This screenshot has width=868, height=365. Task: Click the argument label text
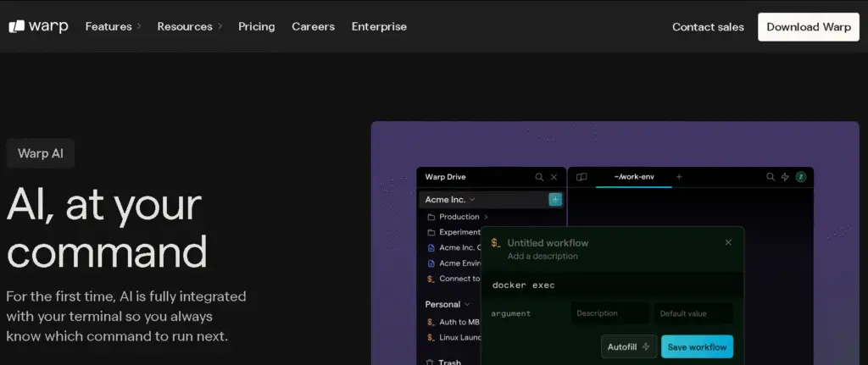[511, 313]
